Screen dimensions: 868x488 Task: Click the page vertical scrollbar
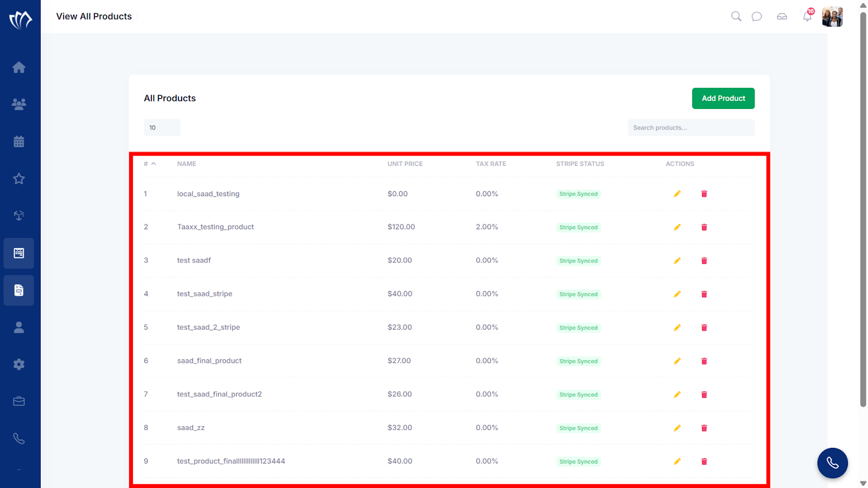(863, 209)
